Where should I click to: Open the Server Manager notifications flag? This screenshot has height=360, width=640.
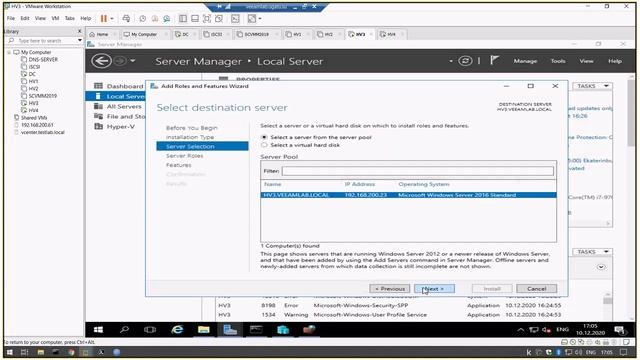(x=494, y=60)
